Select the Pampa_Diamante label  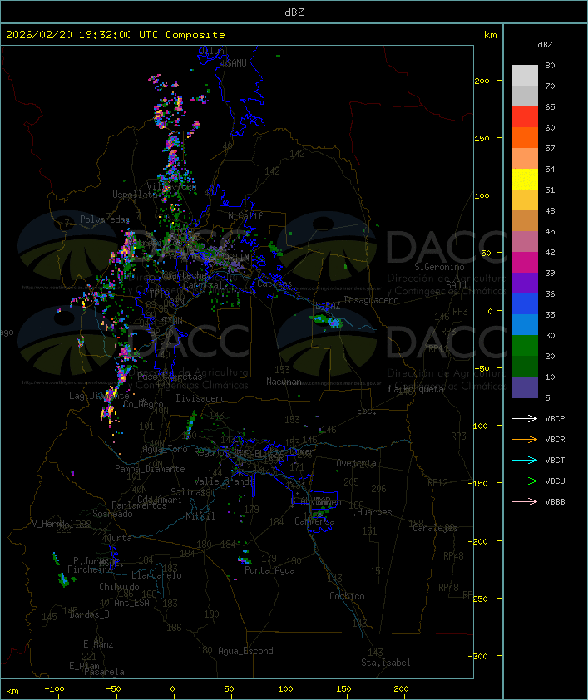pos(150,469)
